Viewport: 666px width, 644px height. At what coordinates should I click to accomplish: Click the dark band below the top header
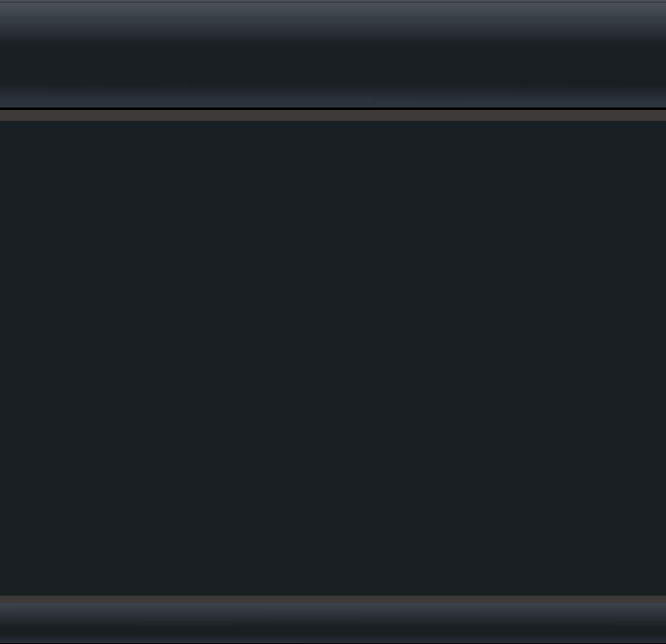tap(333, 63)
